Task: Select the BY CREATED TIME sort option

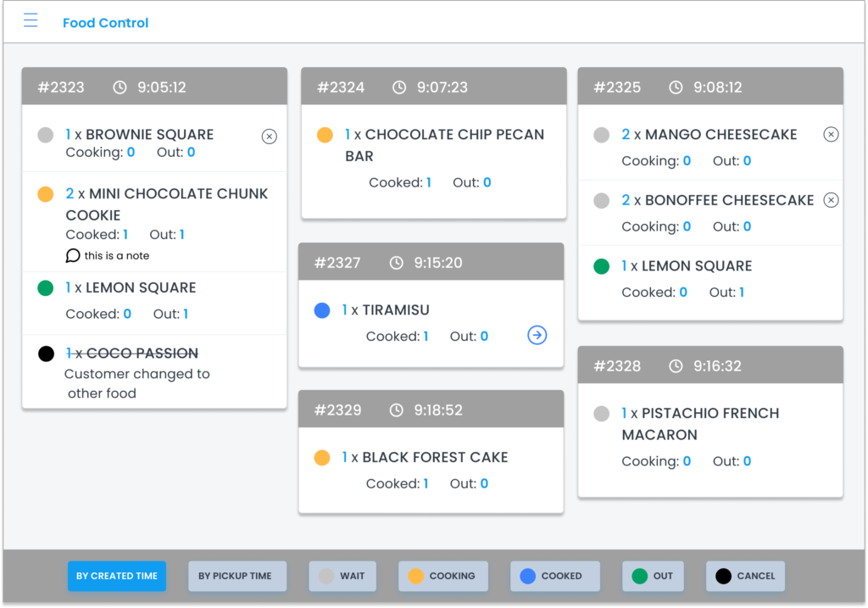Action: click(x=117, y=576)
